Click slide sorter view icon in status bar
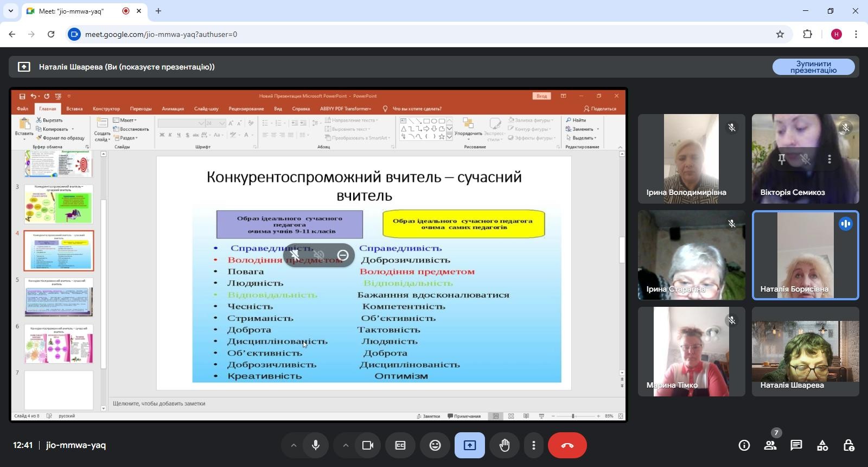The image size is (868, 467). 511,416
